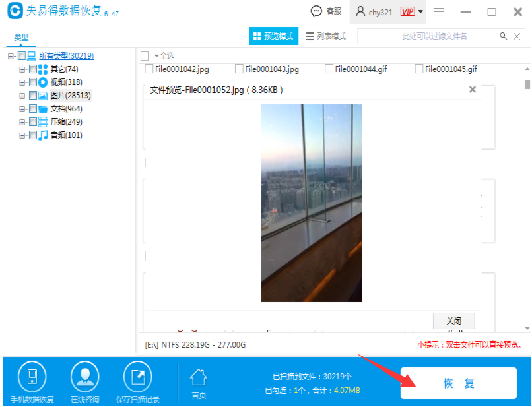
Task: Click the search magnifier icon
Action: coord(504,36)
